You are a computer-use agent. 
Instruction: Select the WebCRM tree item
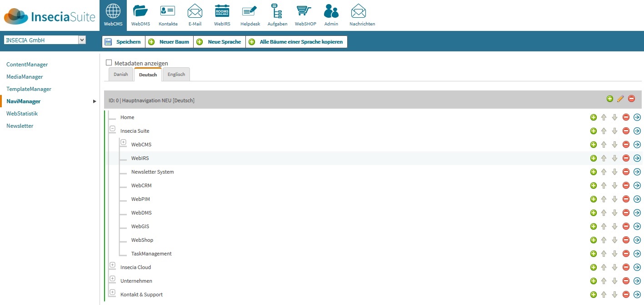(x=141, y=185)
